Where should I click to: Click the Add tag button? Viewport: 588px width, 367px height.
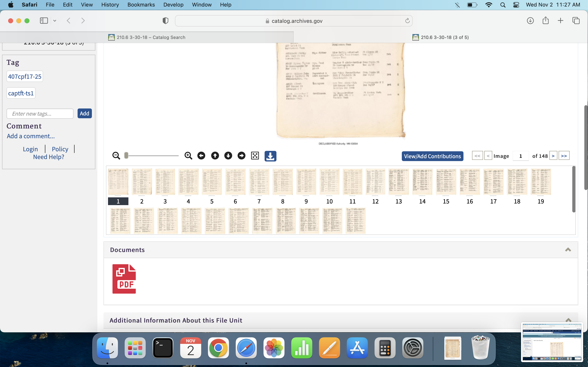click(84, 113)
